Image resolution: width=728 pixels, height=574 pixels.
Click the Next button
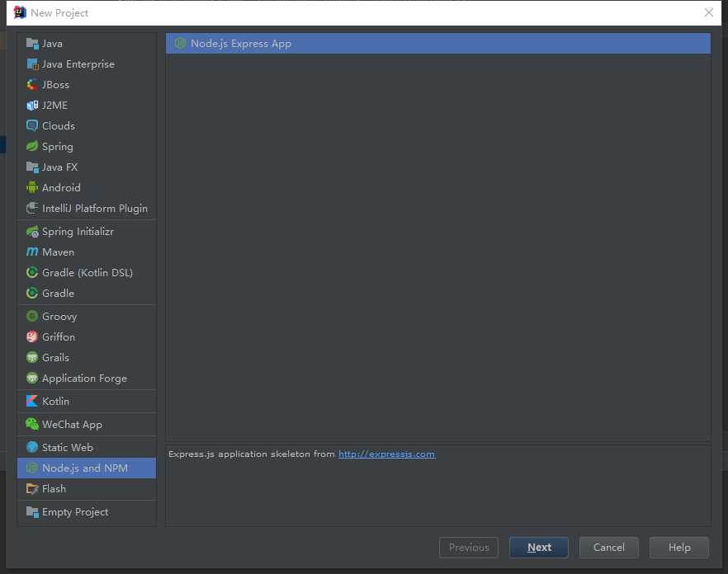point(538,547)
